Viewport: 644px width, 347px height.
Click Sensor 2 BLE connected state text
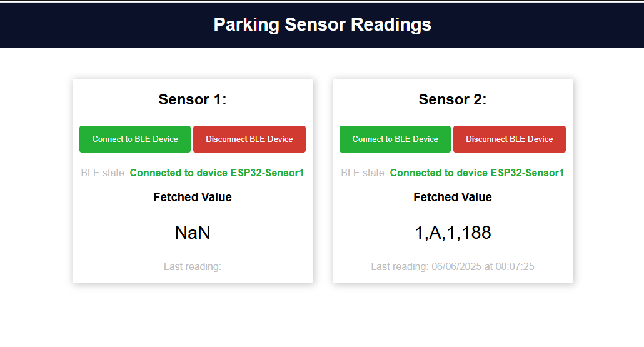[x=477, y=173]
